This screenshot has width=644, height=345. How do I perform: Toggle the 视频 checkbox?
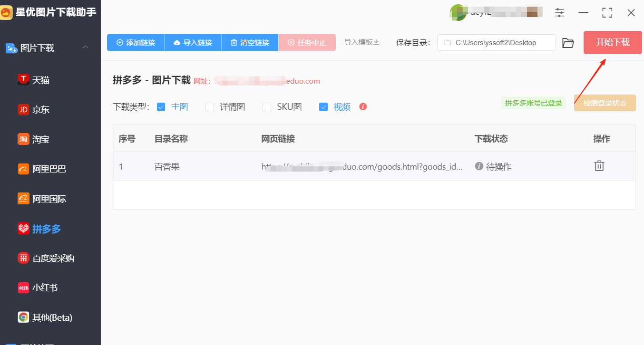[x=323, y=107]
